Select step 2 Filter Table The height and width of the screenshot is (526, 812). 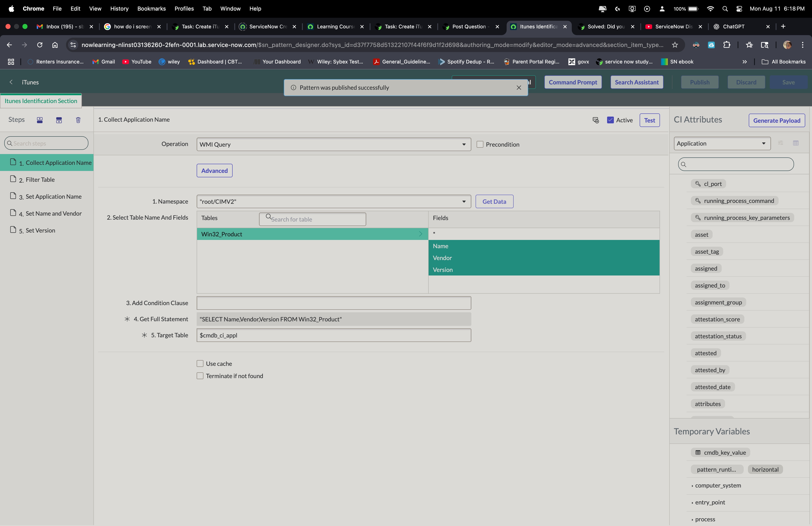pos(47,180)
